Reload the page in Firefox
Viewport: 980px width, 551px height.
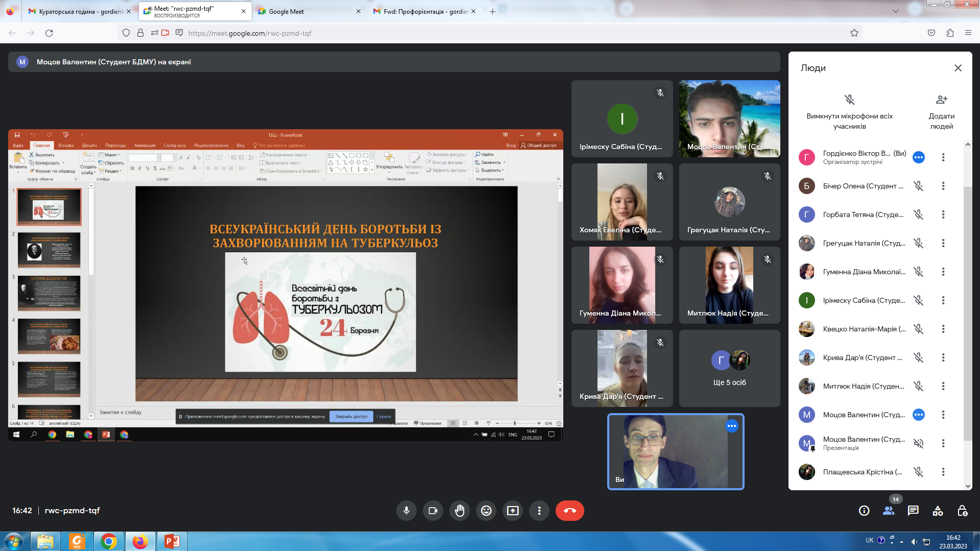[49, 33]
